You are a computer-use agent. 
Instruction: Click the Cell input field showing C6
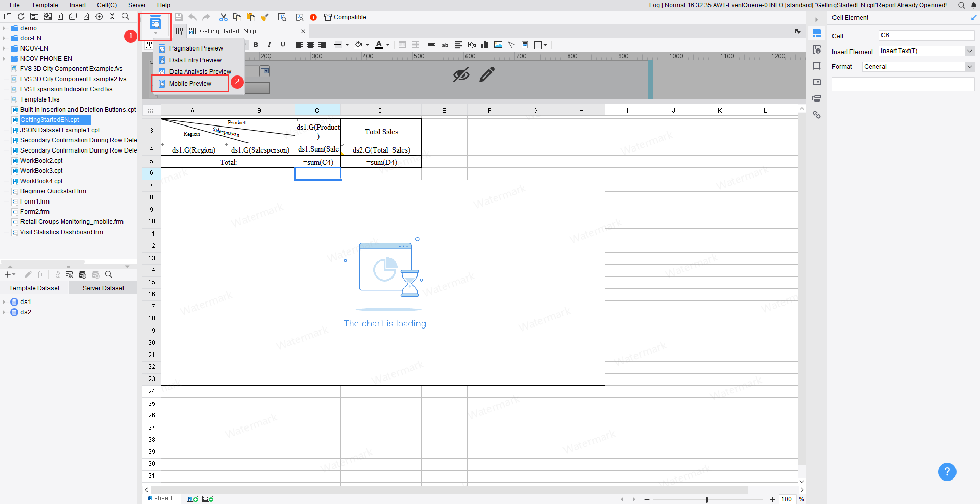pos(927,35)
